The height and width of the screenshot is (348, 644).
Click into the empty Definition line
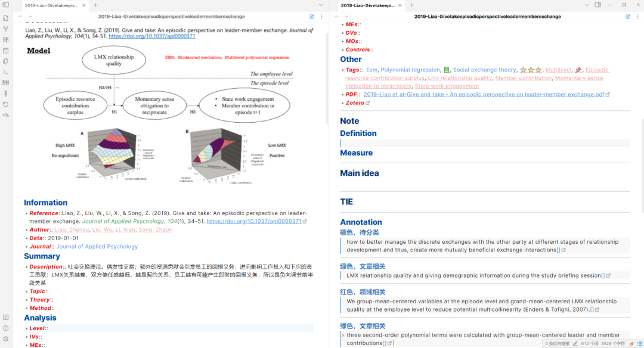point(485,143)
